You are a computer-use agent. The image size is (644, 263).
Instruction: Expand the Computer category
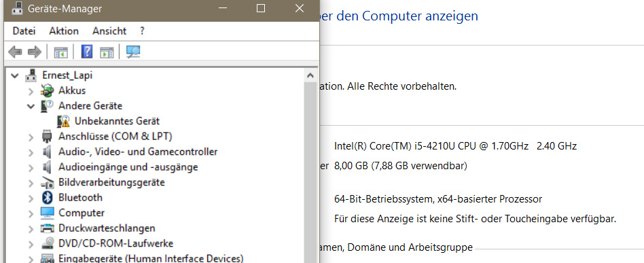(31, 213)
